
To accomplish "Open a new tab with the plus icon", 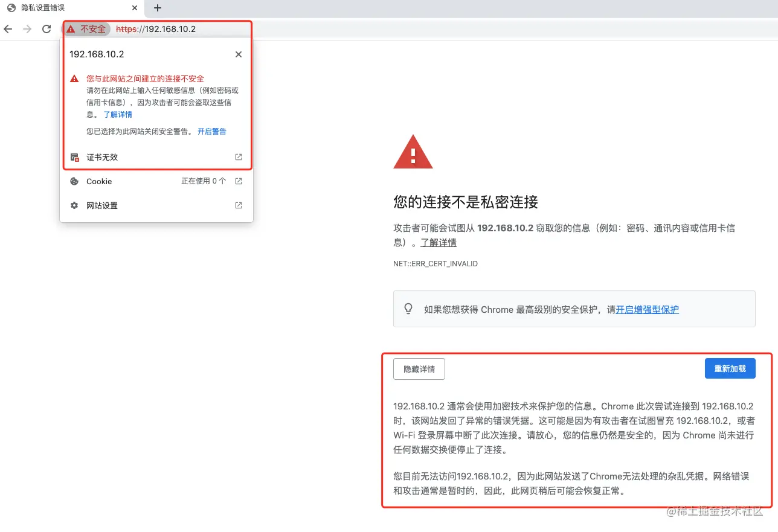I will pos(158,8).
